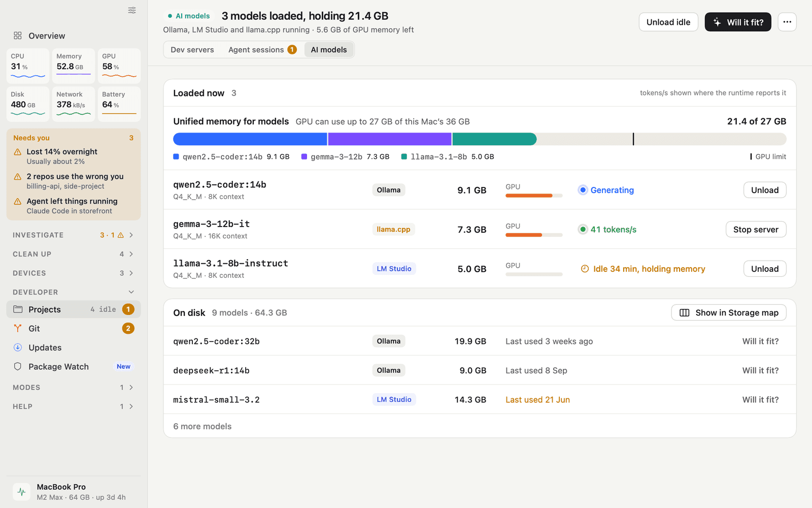Click the clock icon beside Idle 34 min

[585, 269]
